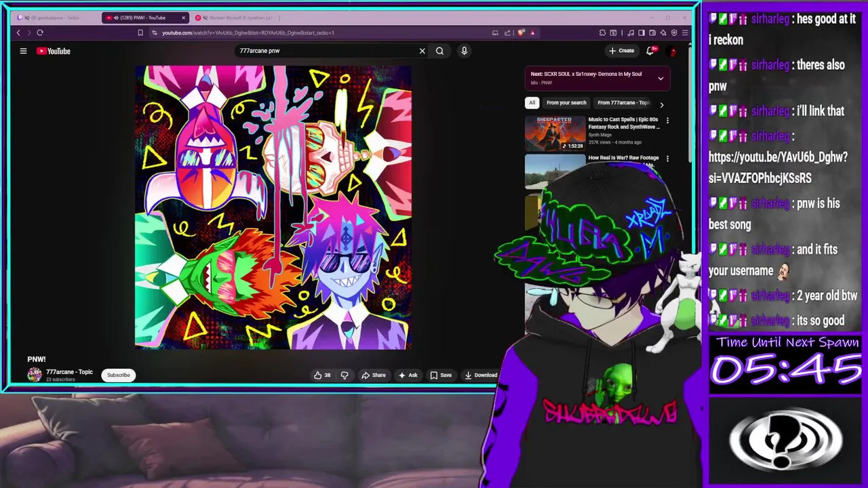Image resolution: width=868 pixels, height=488 pixels.
Task: Save the video to a playlist
Action: [441, 375]
